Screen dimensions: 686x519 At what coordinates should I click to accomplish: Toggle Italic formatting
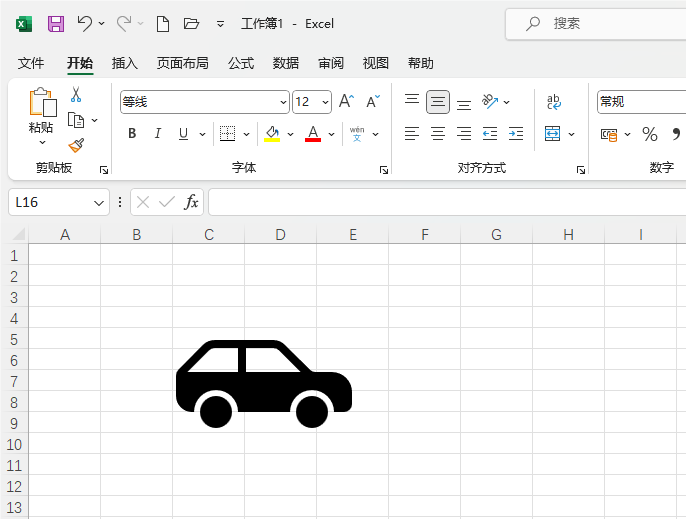[157, 134]
